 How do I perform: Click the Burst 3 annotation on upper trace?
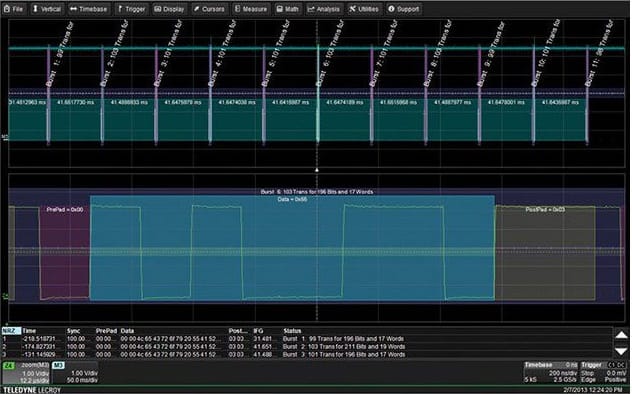tap(168, 54)
